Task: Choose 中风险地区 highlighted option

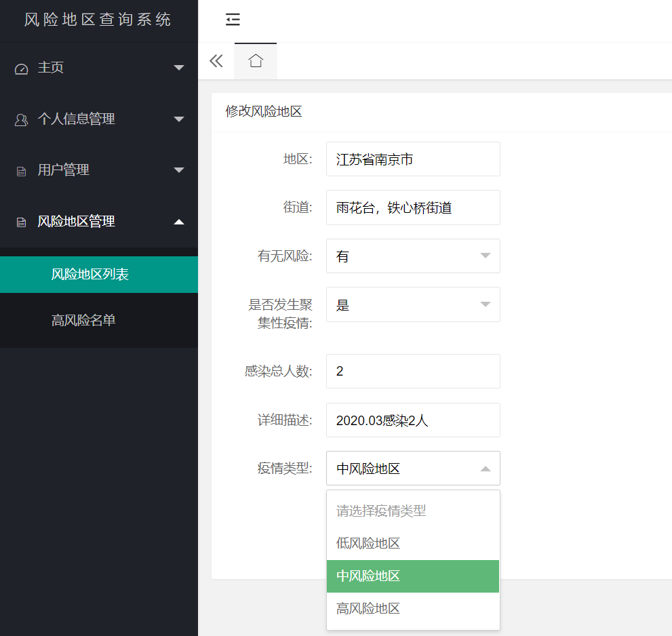Action: (x=413, y=576)
